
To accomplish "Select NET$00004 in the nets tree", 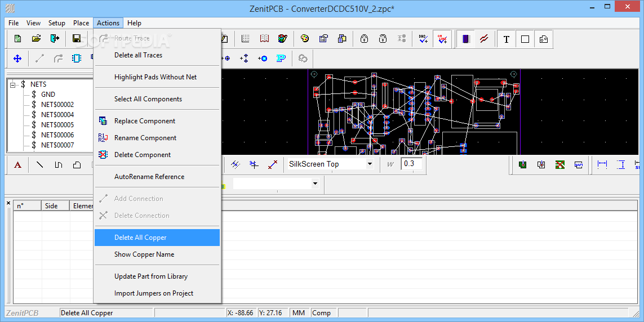I will click(x=57, y=114).
